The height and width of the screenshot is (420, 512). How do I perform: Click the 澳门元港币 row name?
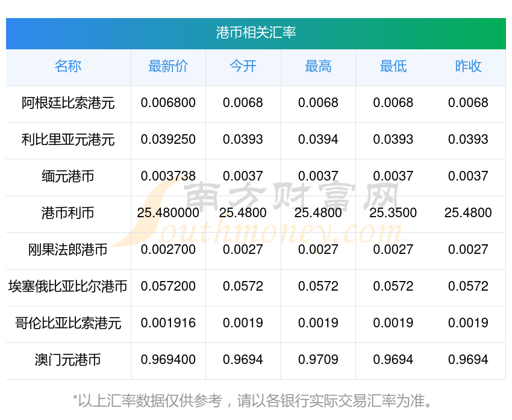click(68, 360)
